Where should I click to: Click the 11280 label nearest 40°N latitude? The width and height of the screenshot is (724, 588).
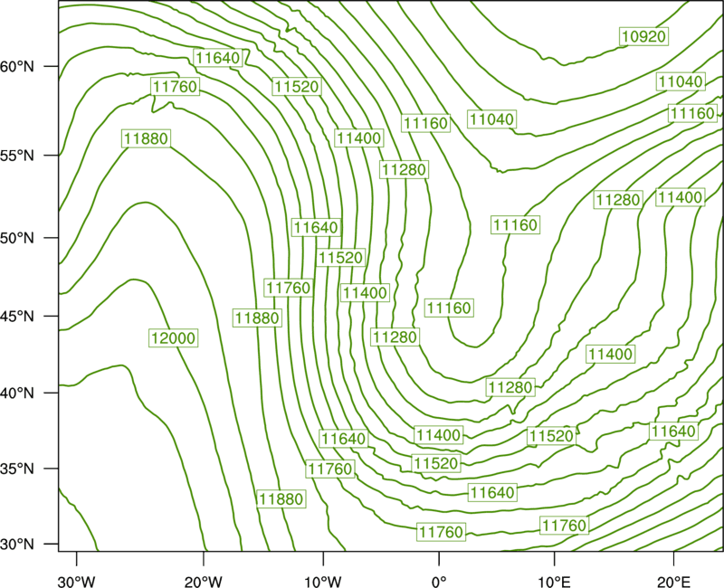510,387
